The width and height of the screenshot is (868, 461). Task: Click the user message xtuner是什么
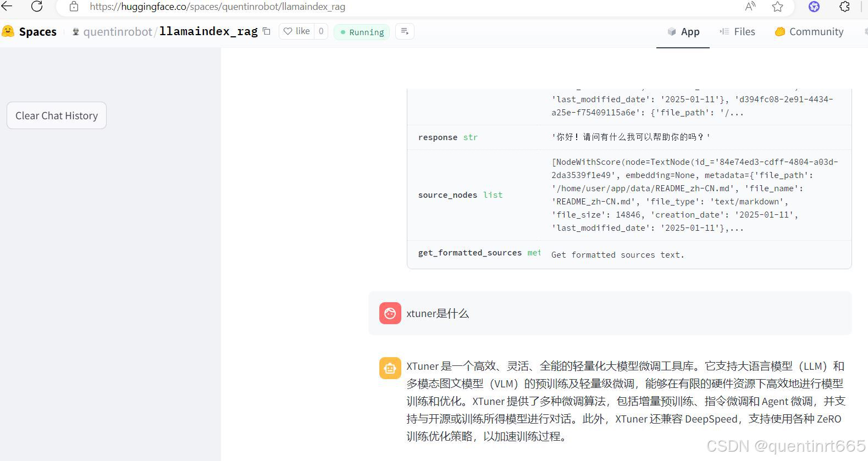tap(438, 314)
